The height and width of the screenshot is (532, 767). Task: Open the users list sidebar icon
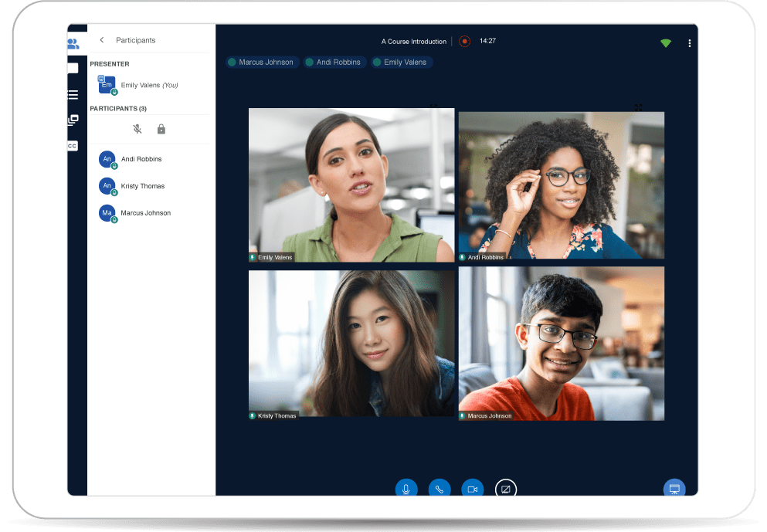pyautogui.click(x=73, y=44)
